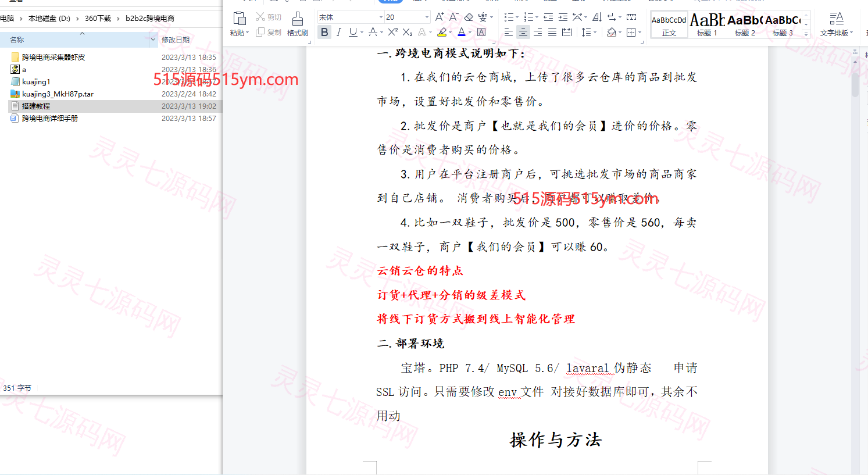The height and width of the screenshot is (475, 868).
Task: Select the kuajing3_MkH87p.tar file
Action: coord(58,94)
